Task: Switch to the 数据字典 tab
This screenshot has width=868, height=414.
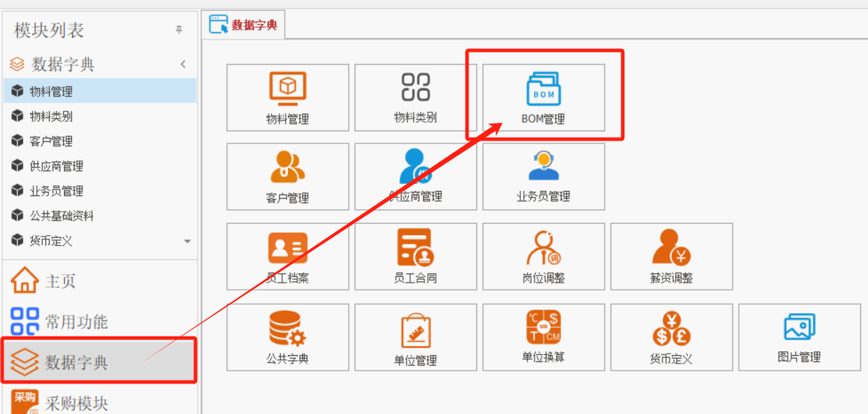Action: click(x=244, y=25)
